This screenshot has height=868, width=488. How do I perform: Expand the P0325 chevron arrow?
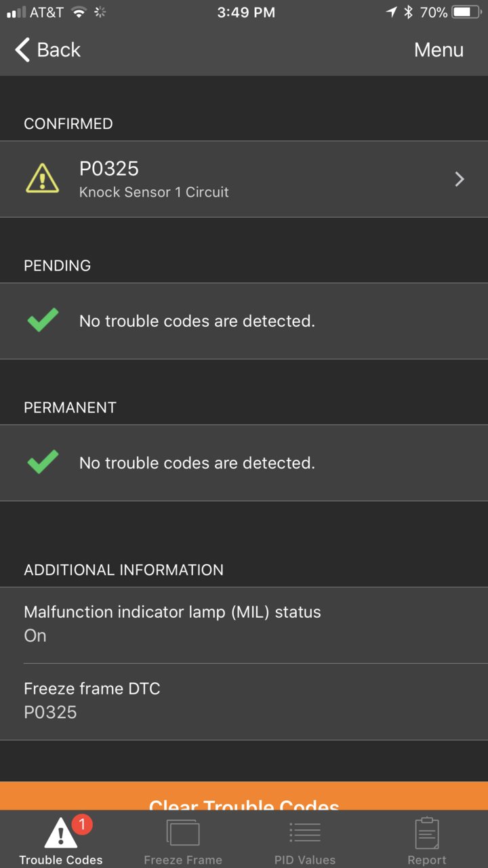[460, 179]
